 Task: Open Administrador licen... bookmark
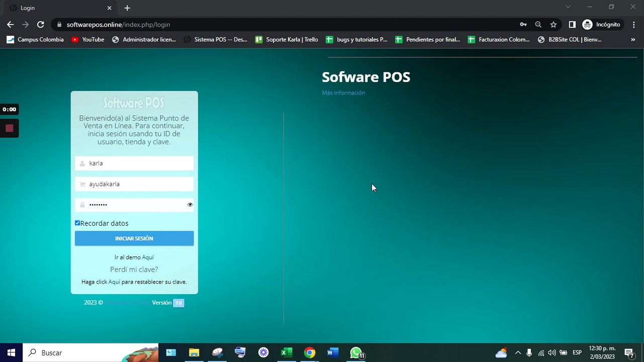144,39
